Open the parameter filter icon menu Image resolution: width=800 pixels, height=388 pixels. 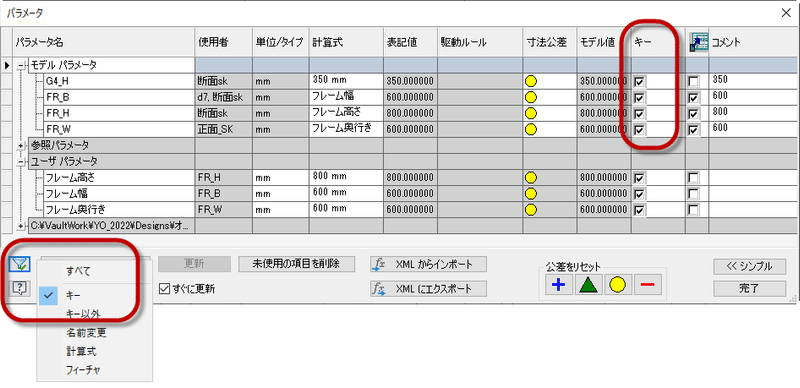click(19, 264)
